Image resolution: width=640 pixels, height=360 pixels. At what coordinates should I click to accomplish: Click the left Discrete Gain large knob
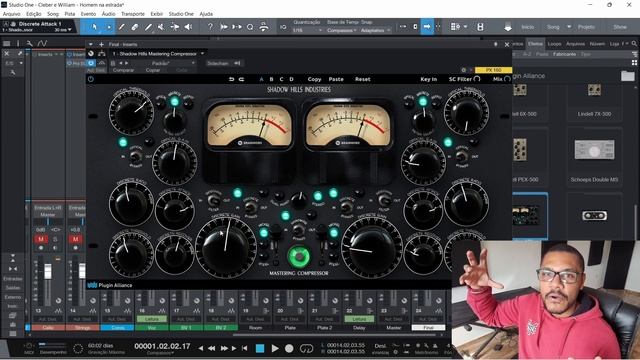(225, 247)
